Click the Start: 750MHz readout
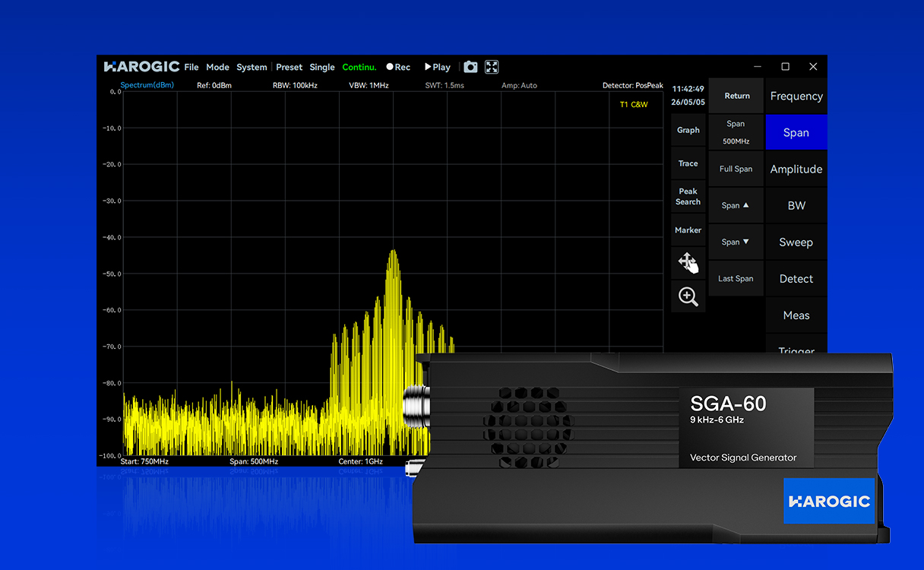This screenshot has width=924, height=570. pyautogui.click(x=144, y=461)
